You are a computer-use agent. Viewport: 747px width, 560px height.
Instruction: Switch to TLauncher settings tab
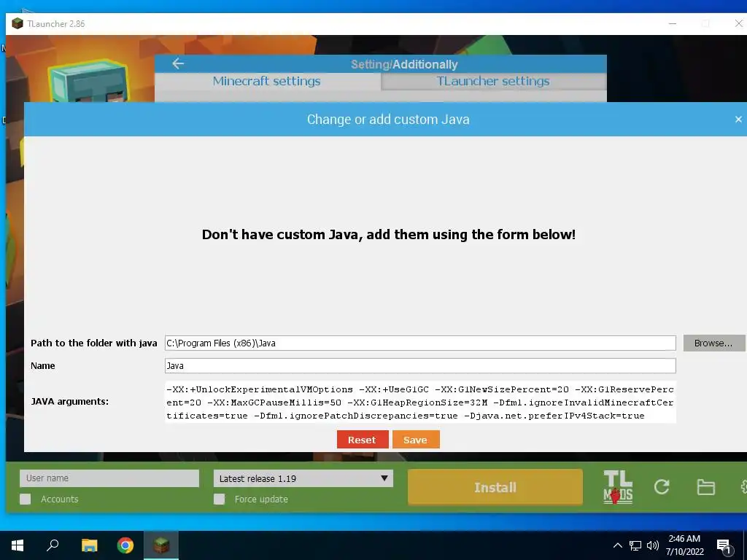(494, 81)
